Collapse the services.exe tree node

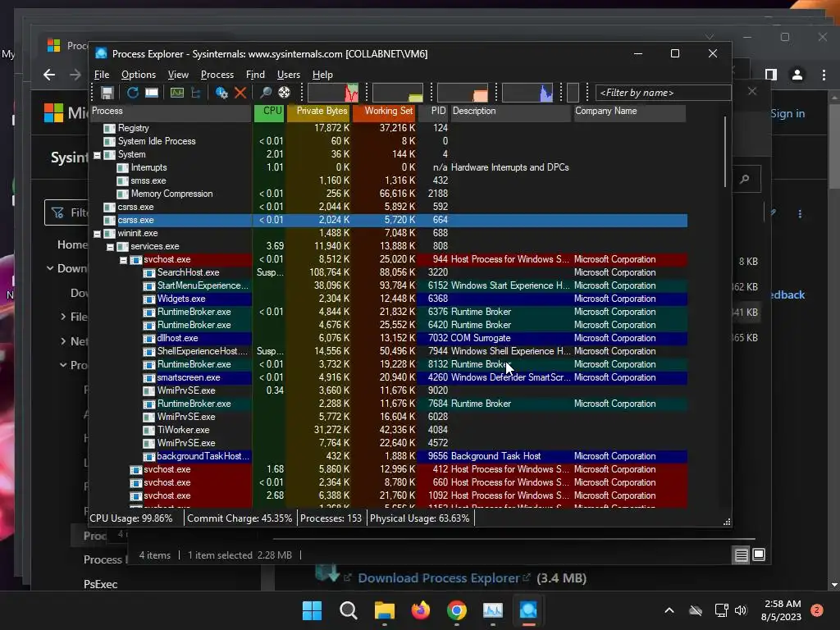(110, 247)
